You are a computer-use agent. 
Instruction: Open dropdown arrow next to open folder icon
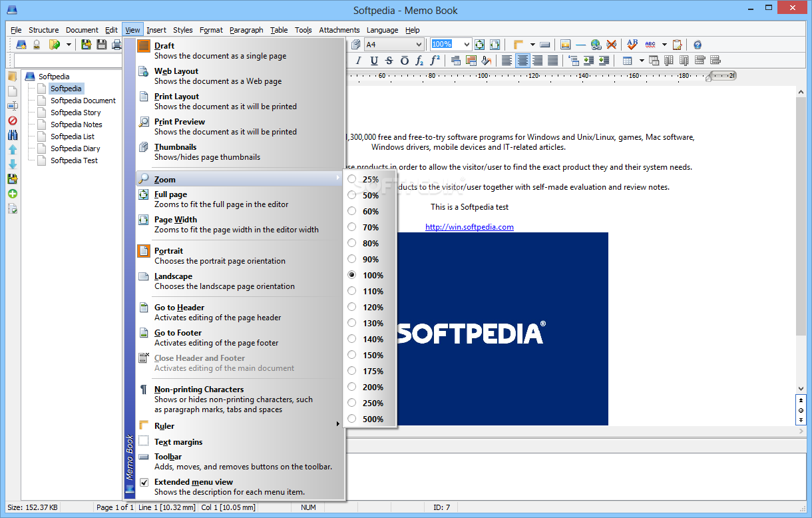pyautogui.click(x=69, y=45)
